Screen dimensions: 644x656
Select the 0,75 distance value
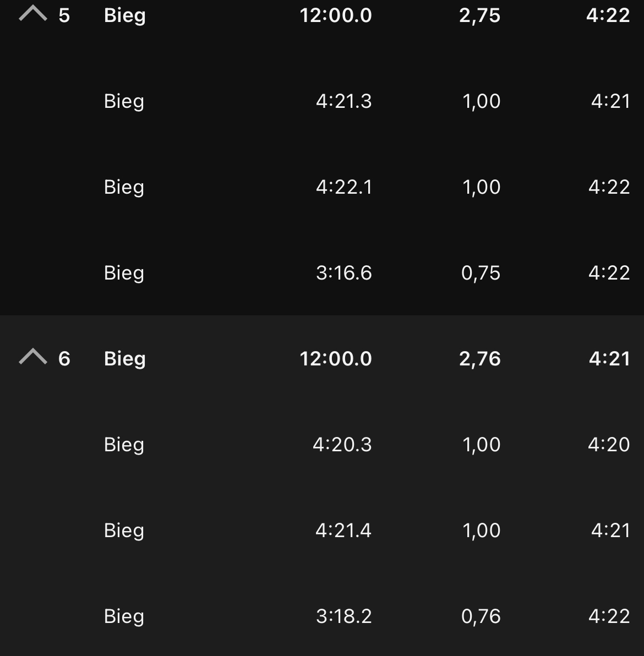(481, 273)
